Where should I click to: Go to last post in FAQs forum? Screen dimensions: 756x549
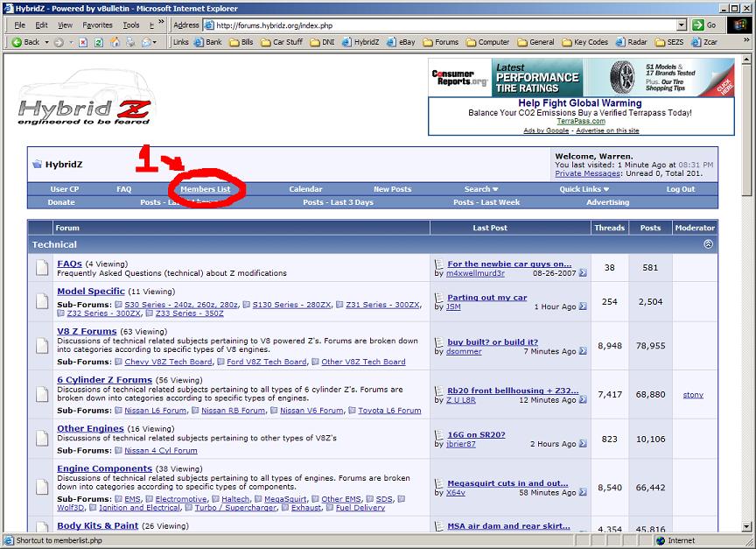583,273
